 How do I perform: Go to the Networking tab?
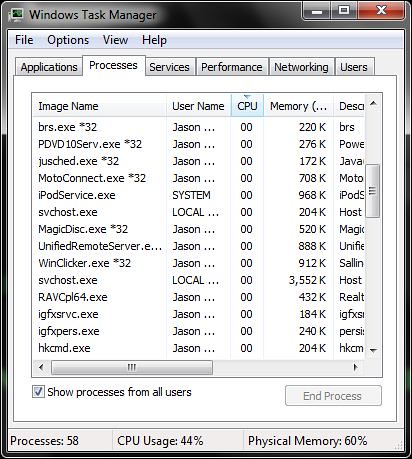tap(301, 67)
